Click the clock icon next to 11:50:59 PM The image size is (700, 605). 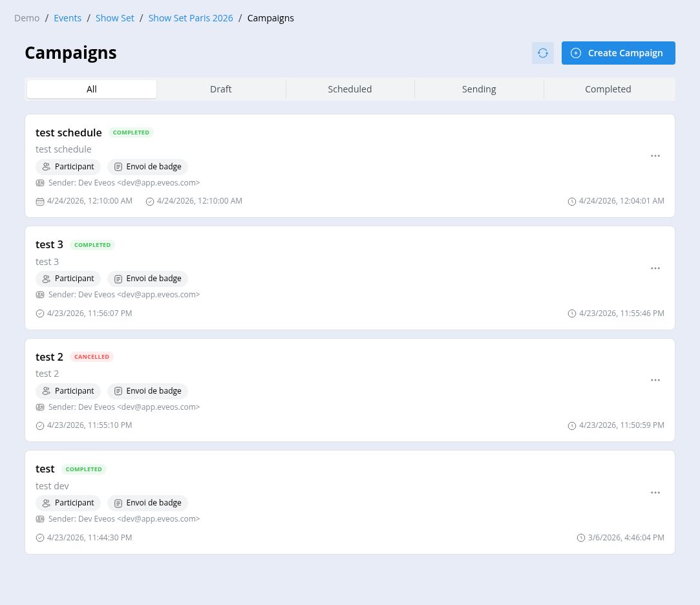(x=571, y=425)
